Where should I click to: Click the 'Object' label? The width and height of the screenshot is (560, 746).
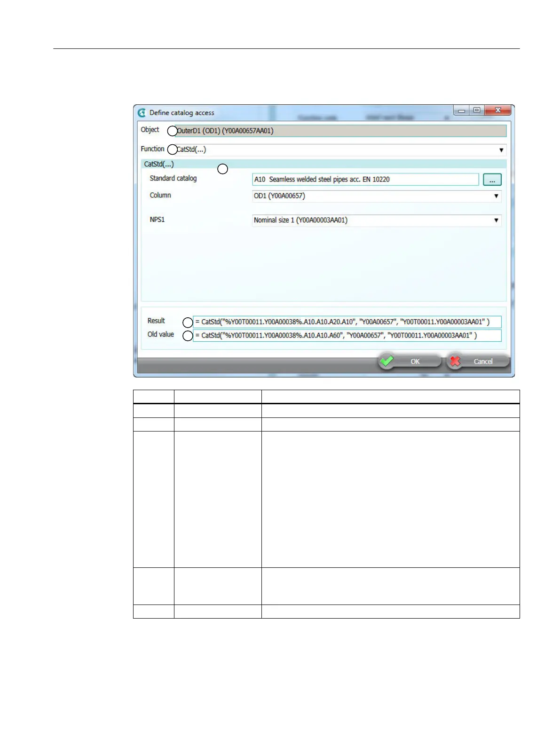tap(150, 129)
